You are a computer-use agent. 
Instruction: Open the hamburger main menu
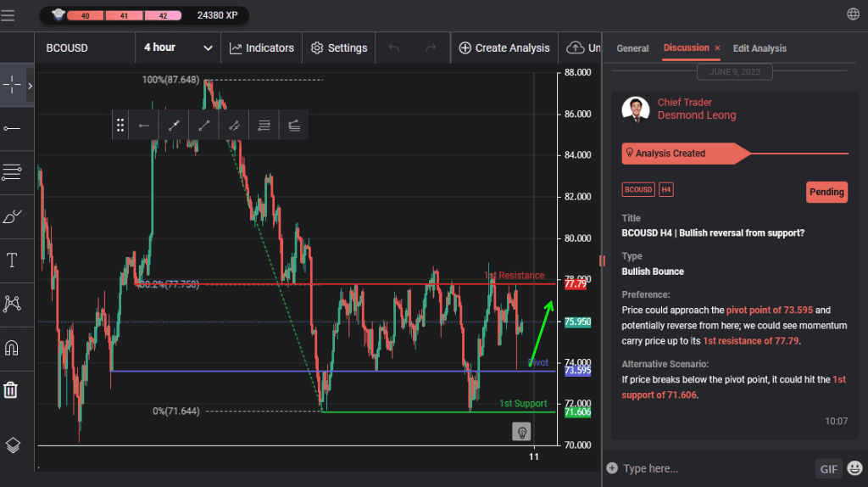(8, 15)
